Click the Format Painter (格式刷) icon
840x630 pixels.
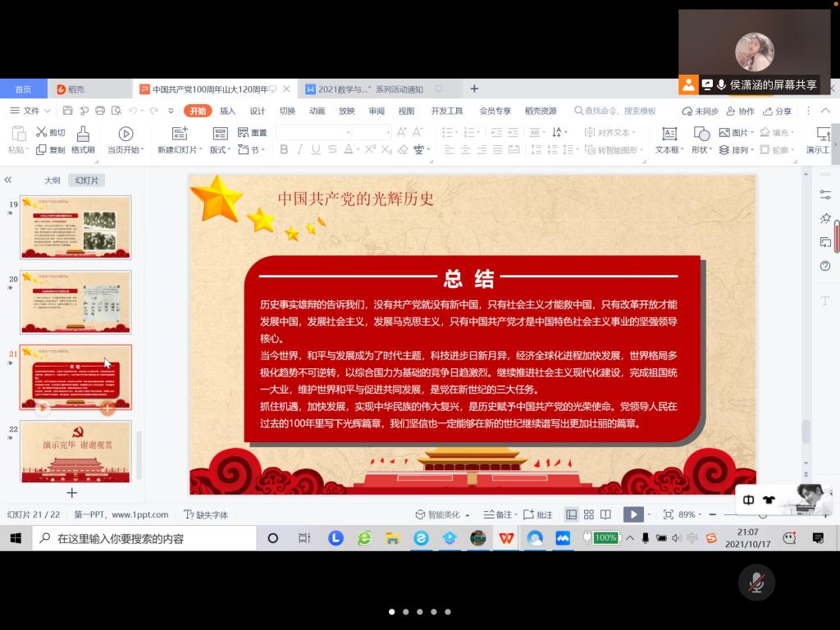pyautogui.click(x=83, y=134)
